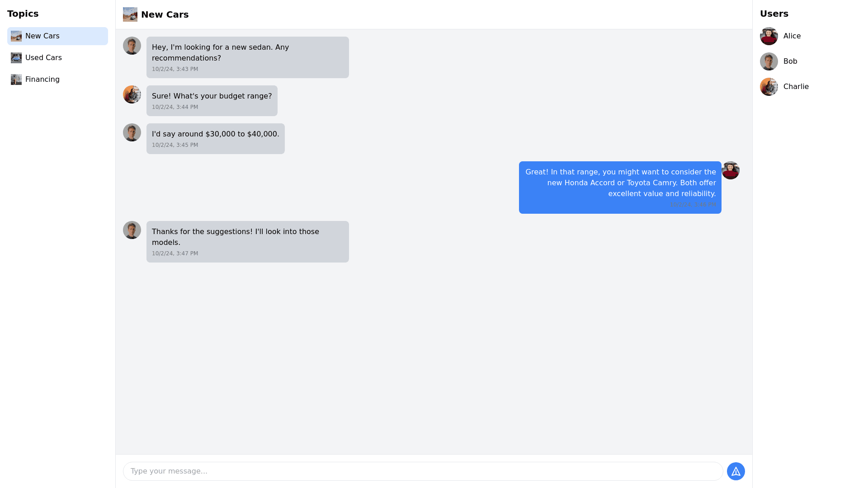
Task: Open the New Cars topic
Action: click(x=42, y=36)
